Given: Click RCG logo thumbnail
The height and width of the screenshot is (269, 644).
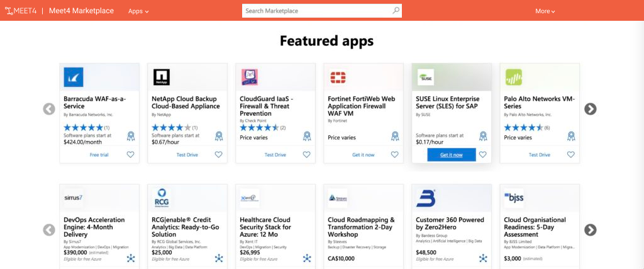Looking at the screenshot, I should pyautogui.click(x=162, y=198).
